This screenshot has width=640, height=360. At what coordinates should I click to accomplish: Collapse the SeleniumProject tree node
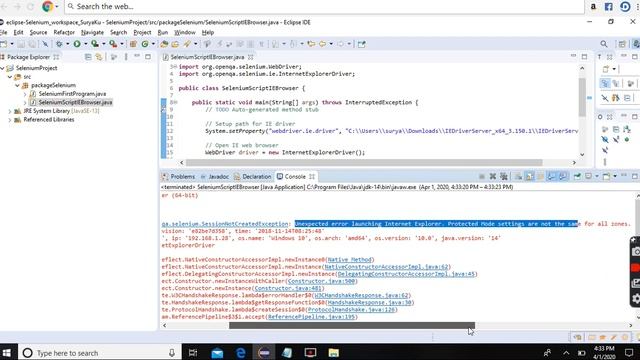point(2,68)
